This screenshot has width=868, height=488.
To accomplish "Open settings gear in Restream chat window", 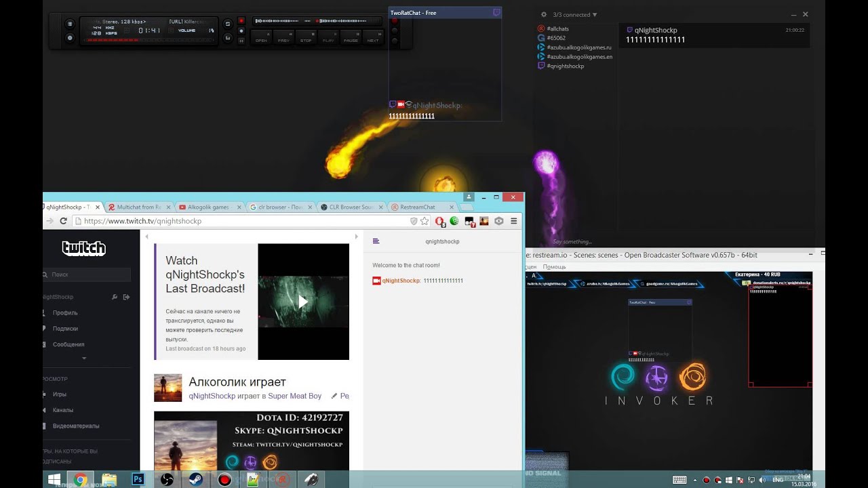I will point(543,14).
